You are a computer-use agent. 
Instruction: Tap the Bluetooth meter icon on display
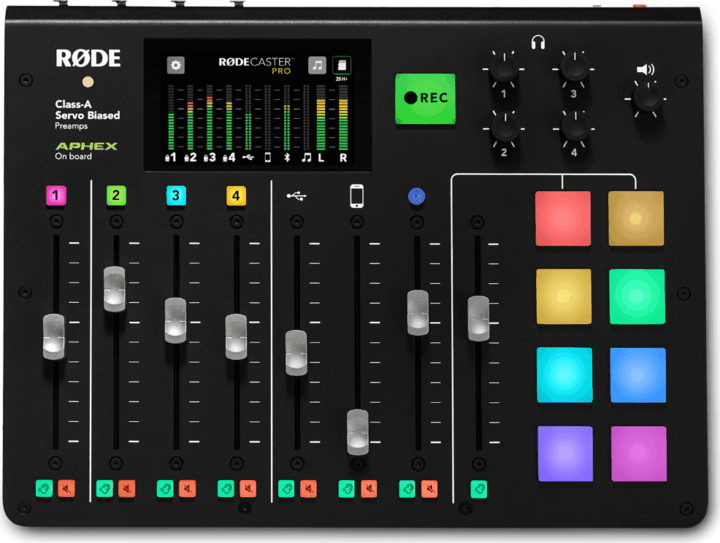[287, 158]
